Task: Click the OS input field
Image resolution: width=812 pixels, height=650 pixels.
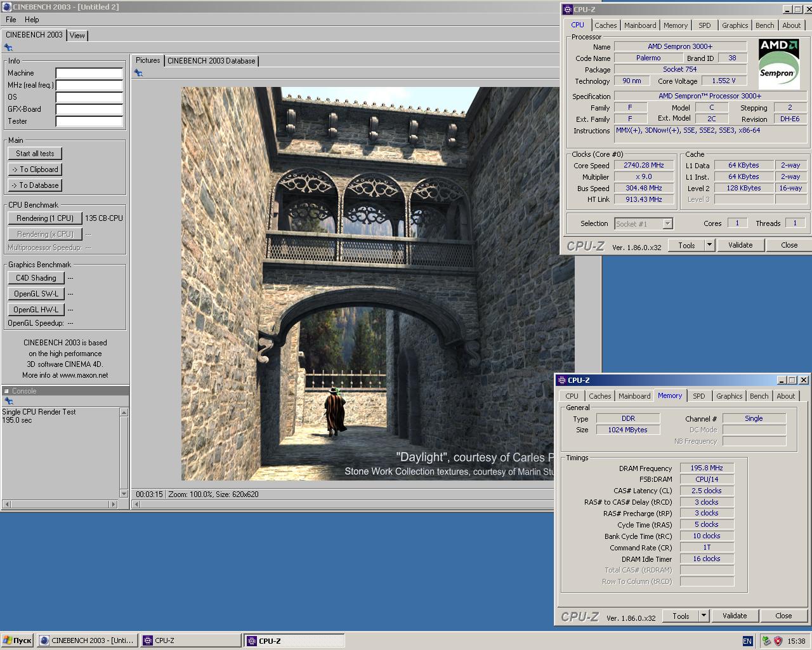Action: pos(89,97)
